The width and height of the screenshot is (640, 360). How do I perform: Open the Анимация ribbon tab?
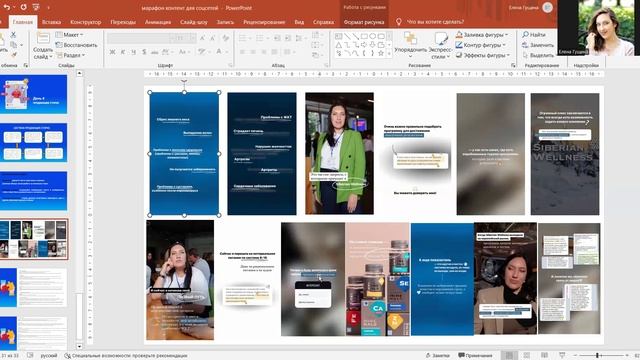[x=158, y=22]
